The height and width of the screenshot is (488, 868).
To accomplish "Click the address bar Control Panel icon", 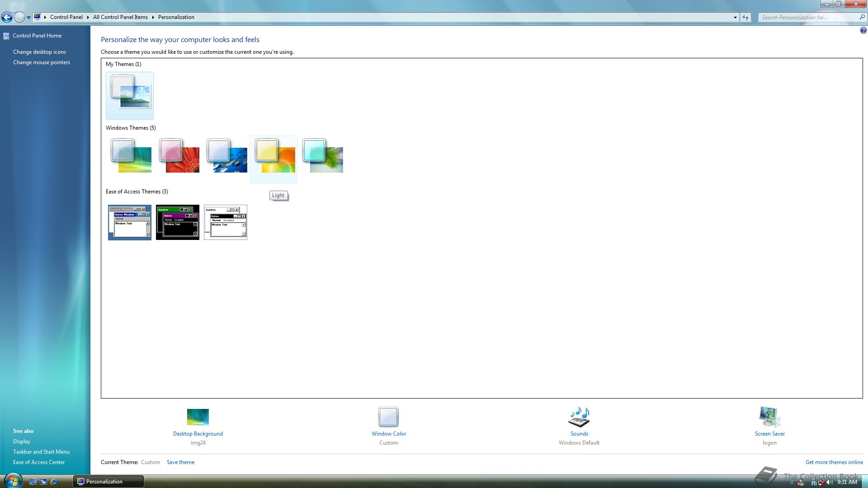I will tap(38, 17).
